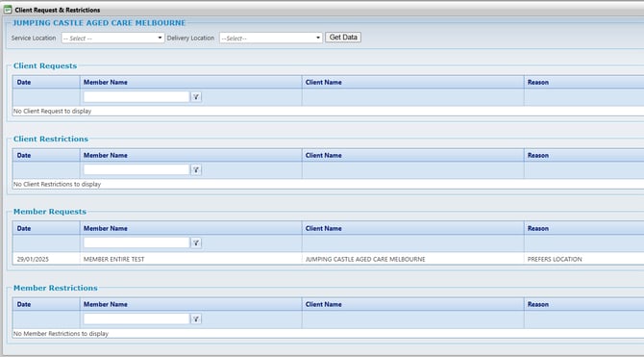
Task: Click the JUMPING CASTLE AGED CARE MELBOURNE heading
Action: 99,23
